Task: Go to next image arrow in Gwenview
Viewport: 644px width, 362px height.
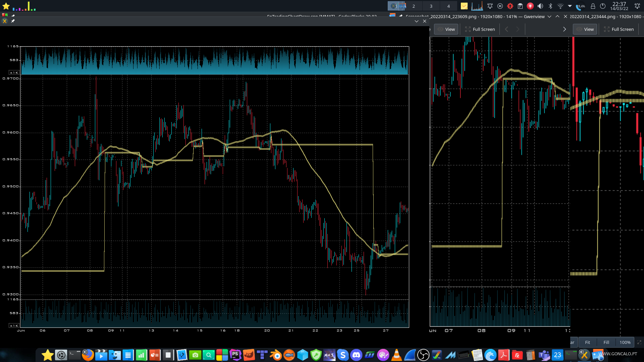Action: click(x=518, y=29)
